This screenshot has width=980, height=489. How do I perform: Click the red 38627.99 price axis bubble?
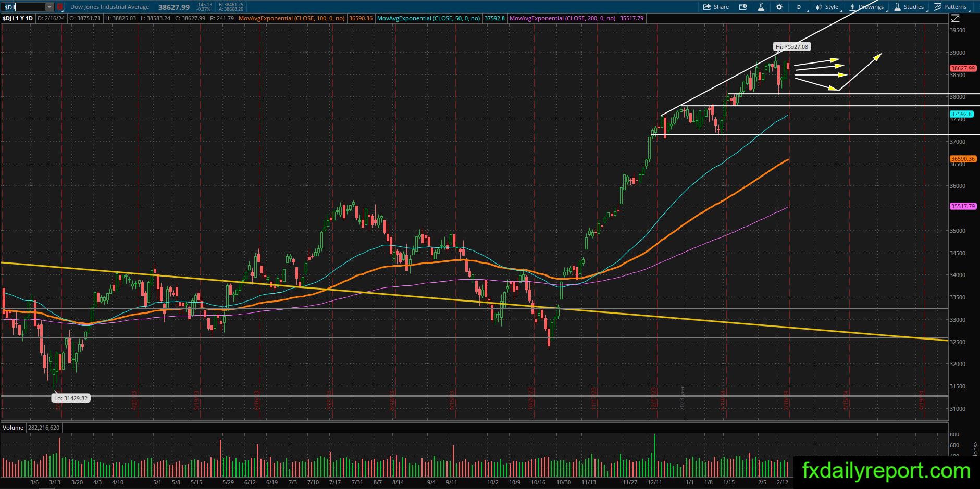tap(963, 68)
